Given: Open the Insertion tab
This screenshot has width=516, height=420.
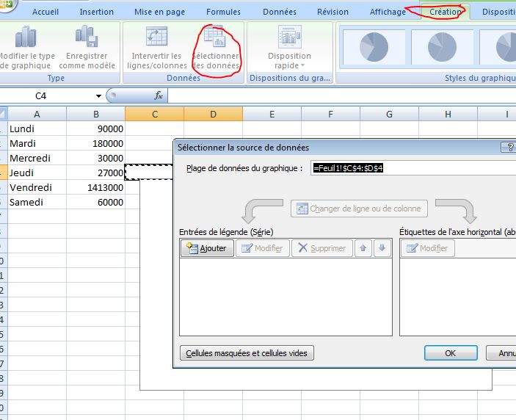Looking at the screenshot, I should coord(96,12).
